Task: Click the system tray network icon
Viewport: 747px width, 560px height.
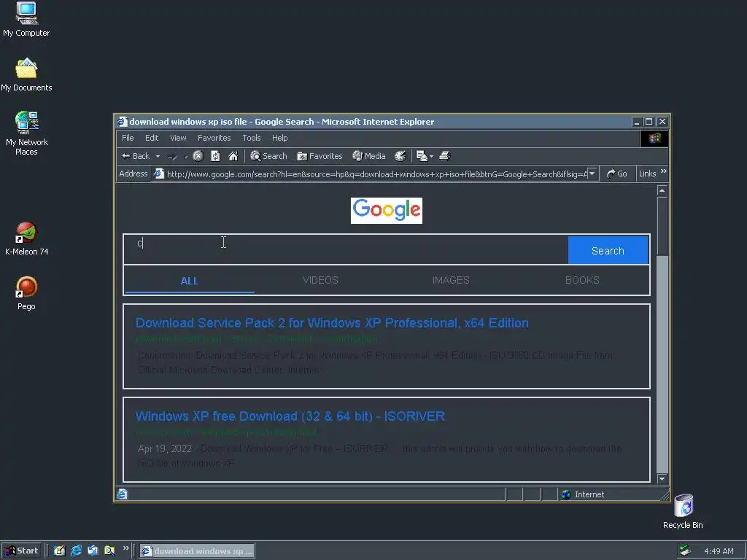Action: (x=684, y=551)
